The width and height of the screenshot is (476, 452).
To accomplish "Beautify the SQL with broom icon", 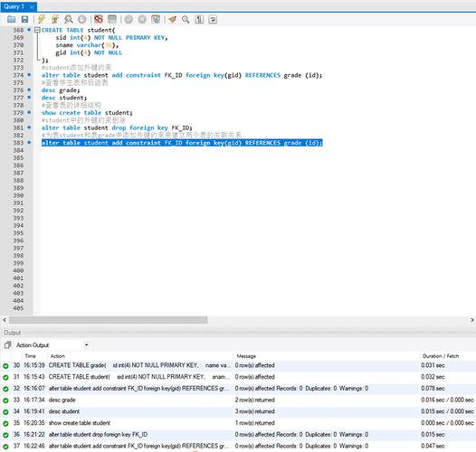I will [173, 19].
